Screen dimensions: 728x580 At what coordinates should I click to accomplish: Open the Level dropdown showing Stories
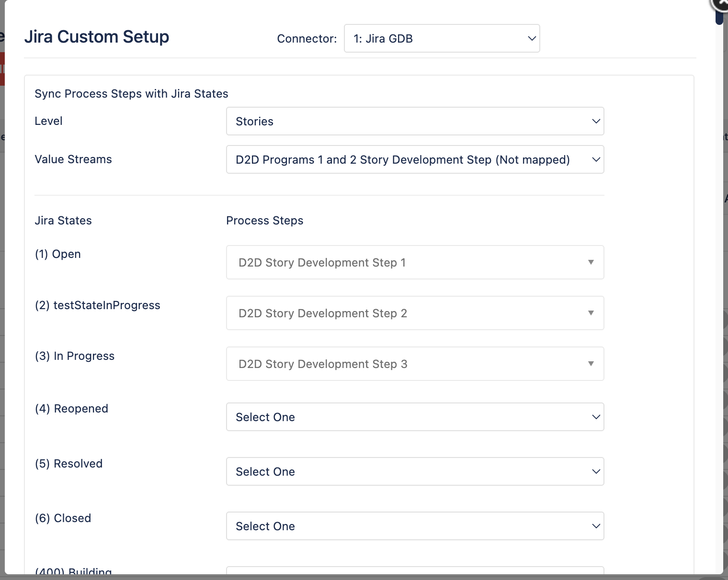(415, 121)
